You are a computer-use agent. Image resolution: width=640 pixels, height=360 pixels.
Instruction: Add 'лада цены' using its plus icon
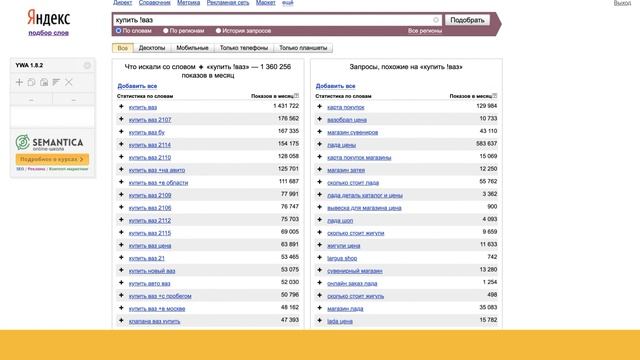coord(320,144)
